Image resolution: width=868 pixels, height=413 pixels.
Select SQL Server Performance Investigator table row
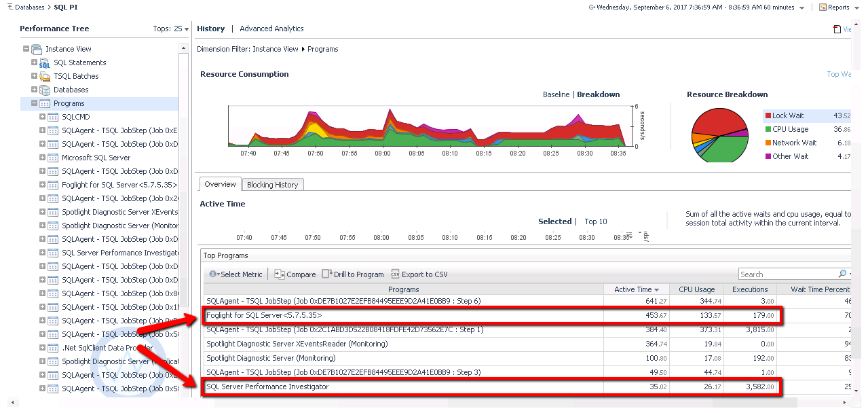[x=527, y=387]
